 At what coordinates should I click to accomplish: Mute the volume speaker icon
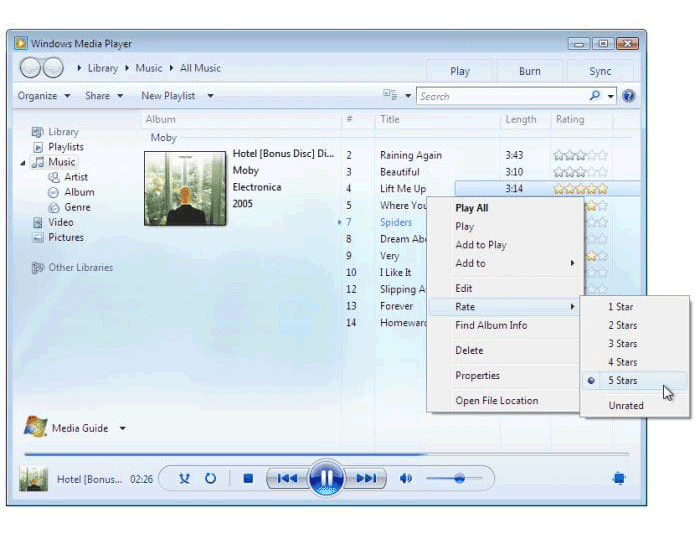coord(406,479)
